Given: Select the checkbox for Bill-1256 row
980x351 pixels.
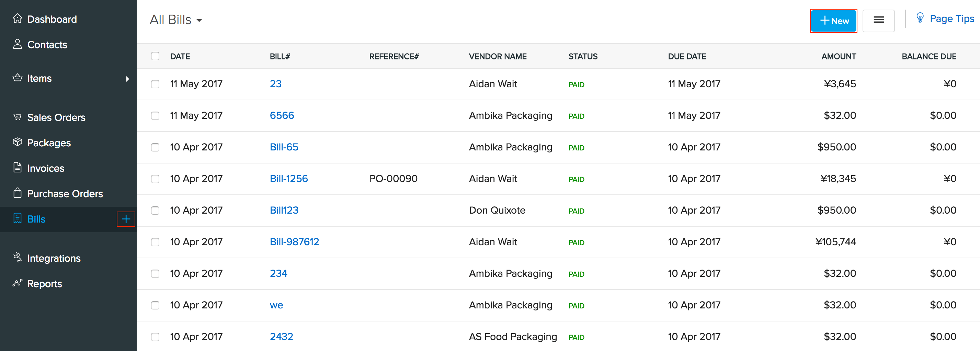Looking at the screenshot, I should pos(155,179).
